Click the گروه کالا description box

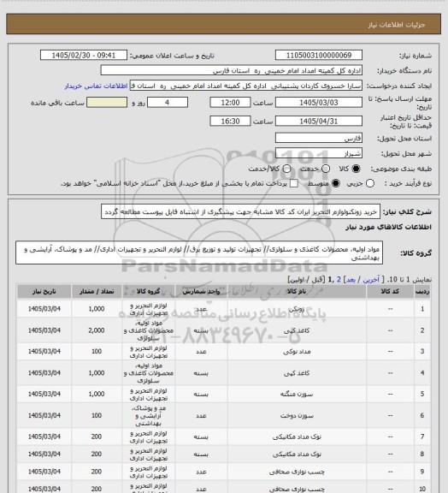click(199, 253)
